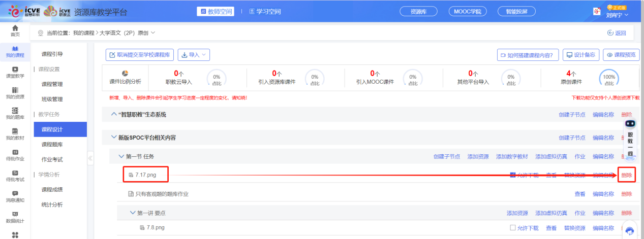This screenshot has width=644, height=239.
Task: Click the 首页 home icon in sidebar
Action: 15,28
